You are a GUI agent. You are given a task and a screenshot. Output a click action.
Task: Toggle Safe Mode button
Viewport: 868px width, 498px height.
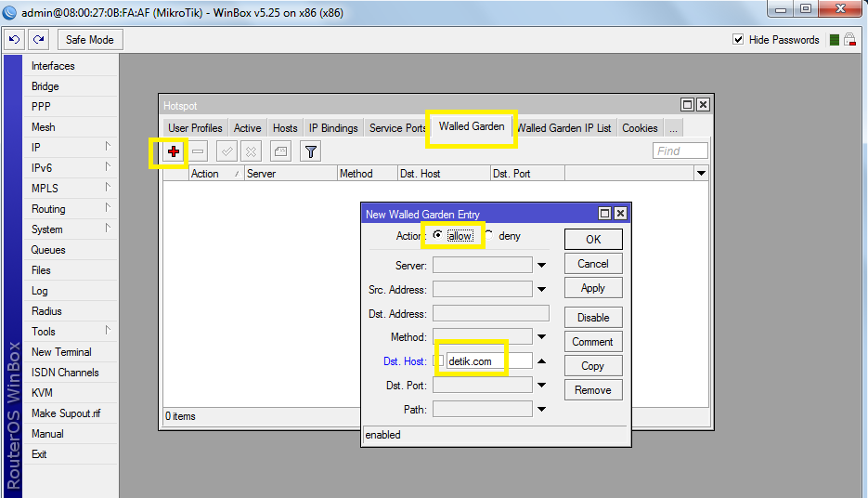90,40
